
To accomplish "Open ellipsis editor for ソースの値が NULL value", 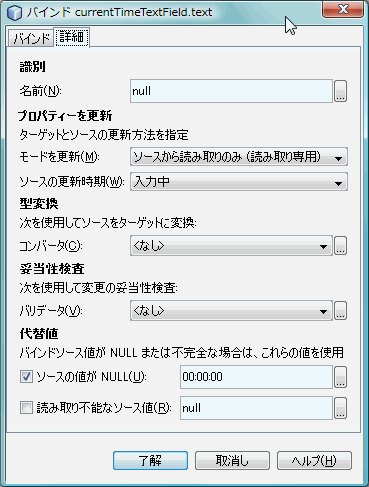I will [x=340, y=377].
